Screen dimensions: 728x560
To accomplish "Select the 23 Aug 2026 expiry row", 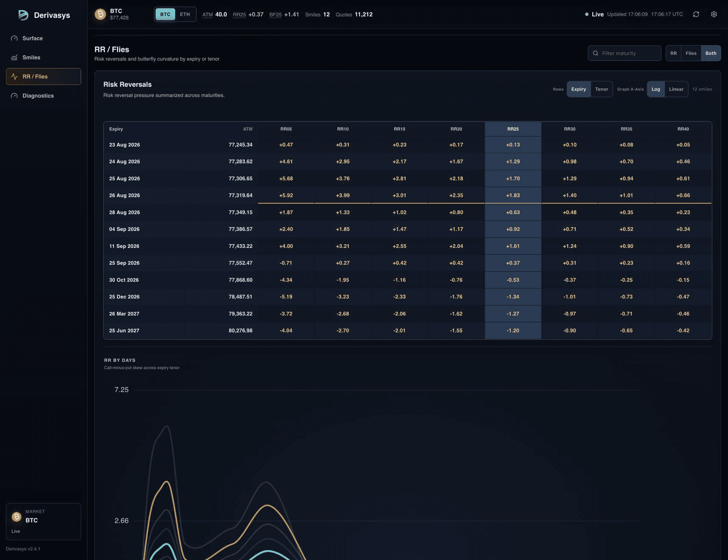I will pos(407,145).
